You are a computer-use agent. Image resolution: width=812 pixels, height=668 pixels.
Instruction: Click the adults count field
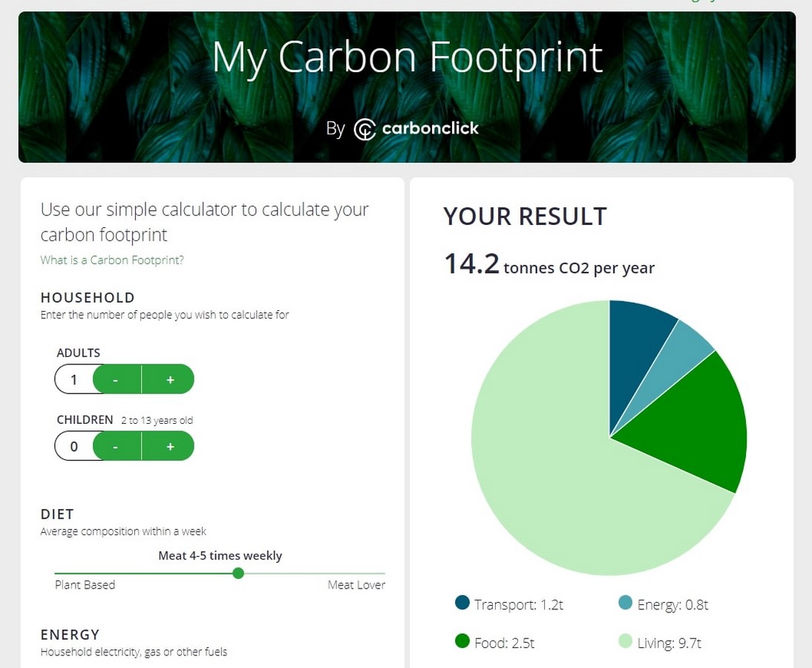click(x=73, y=379)
